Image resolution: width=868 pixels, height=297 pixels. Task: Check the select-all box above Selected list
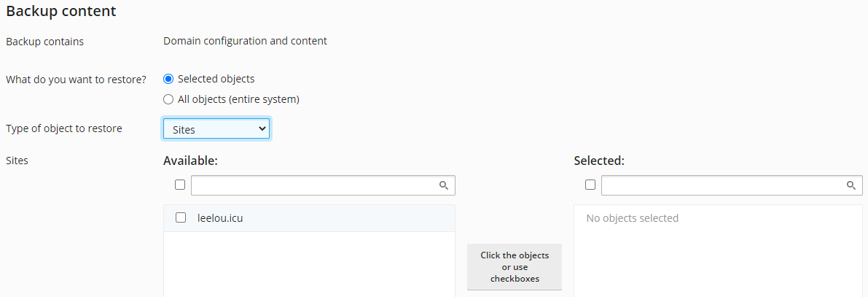(590, 185)
